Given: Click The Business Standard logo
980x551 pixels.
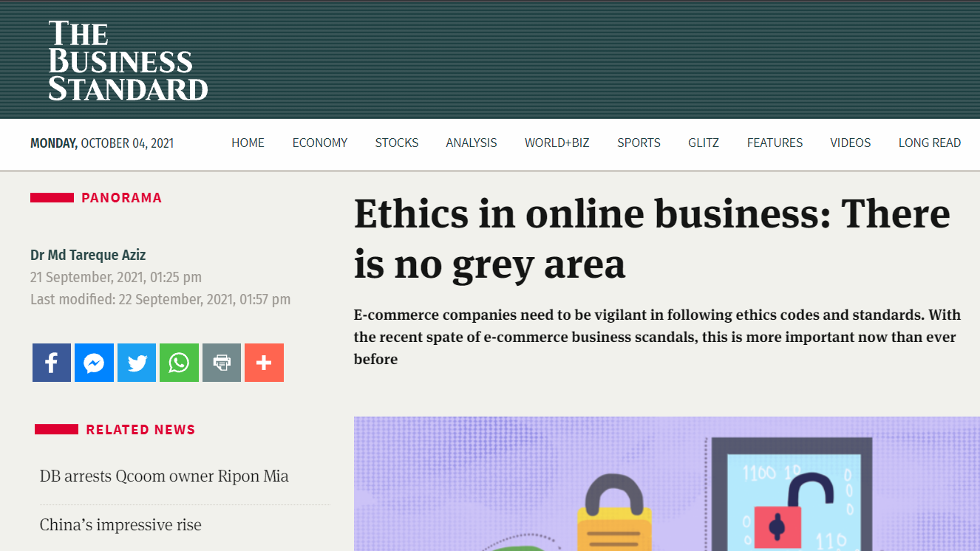Looking at the screenshot, I should (128, 61).
